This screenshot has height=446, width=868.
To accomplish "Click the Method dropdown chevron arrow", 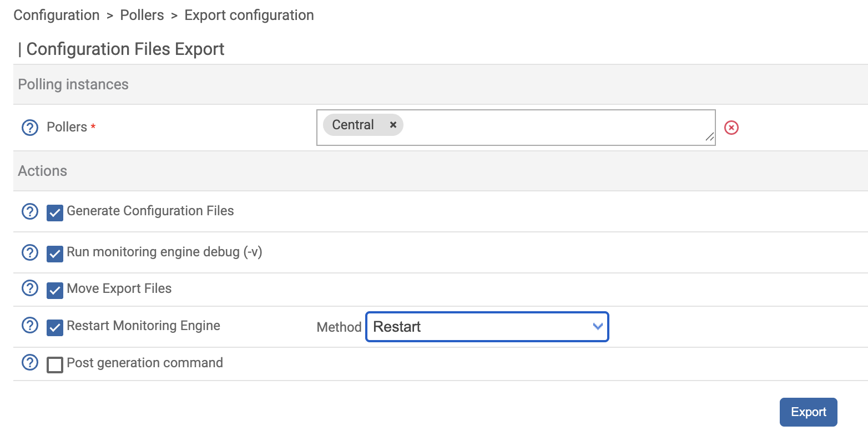I will click(598, 327).
